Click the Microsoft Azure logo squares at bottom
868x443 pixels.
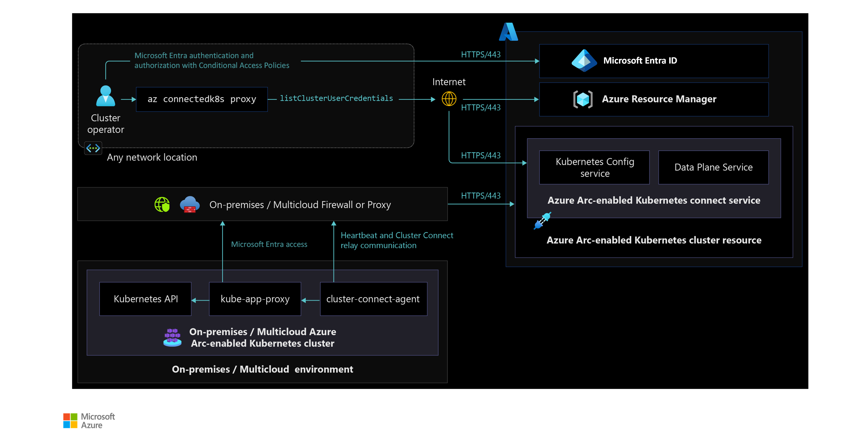(x=70, y=421)
